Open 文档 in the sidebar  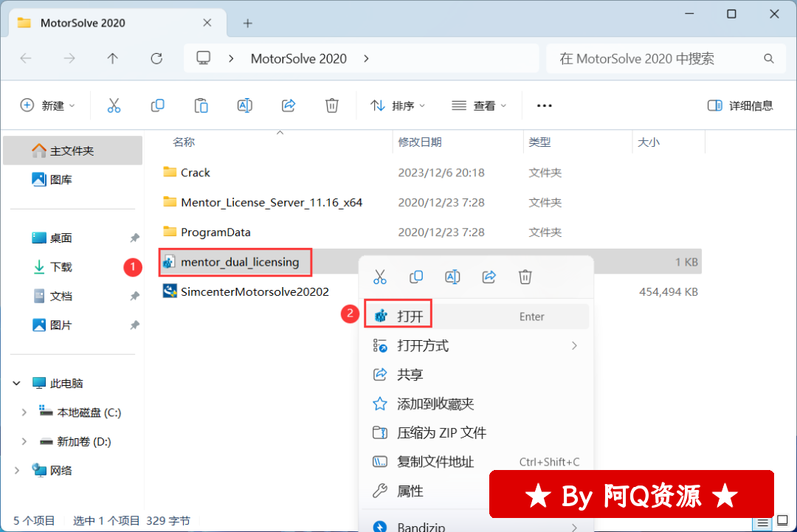[72, 296]
